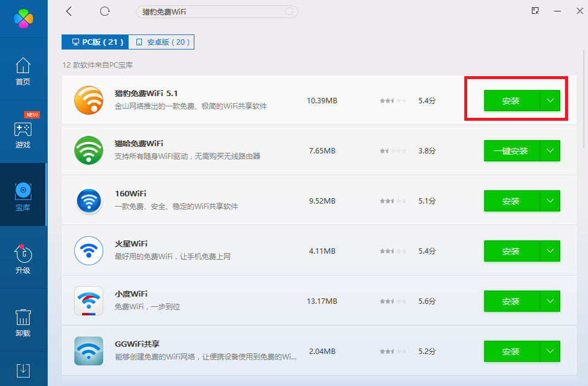Expand install options for 小度WiFi
This screenshot has height=386, width=588.
click(x=550, y=301)
